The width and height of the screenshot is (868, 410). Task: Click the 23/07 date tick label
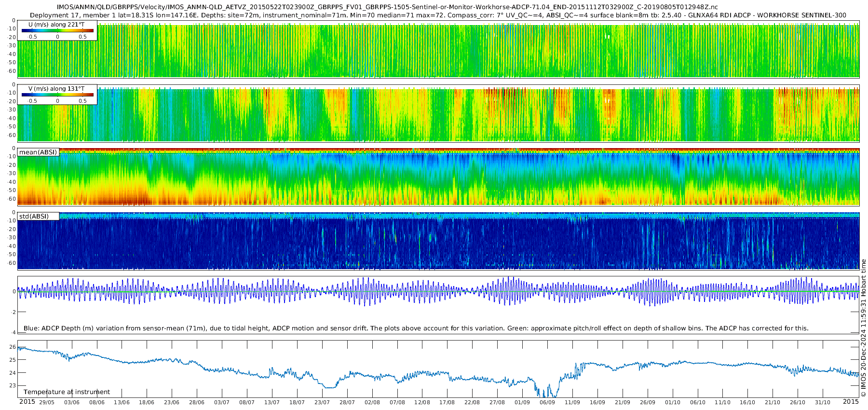322,402
